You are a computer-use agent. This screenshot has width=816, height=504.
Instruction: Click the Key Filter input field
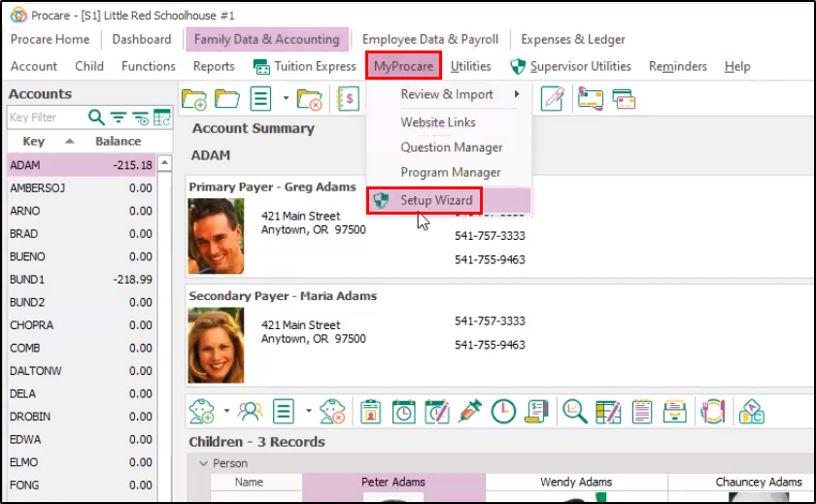pyautogui.click(x=47, y=118)
